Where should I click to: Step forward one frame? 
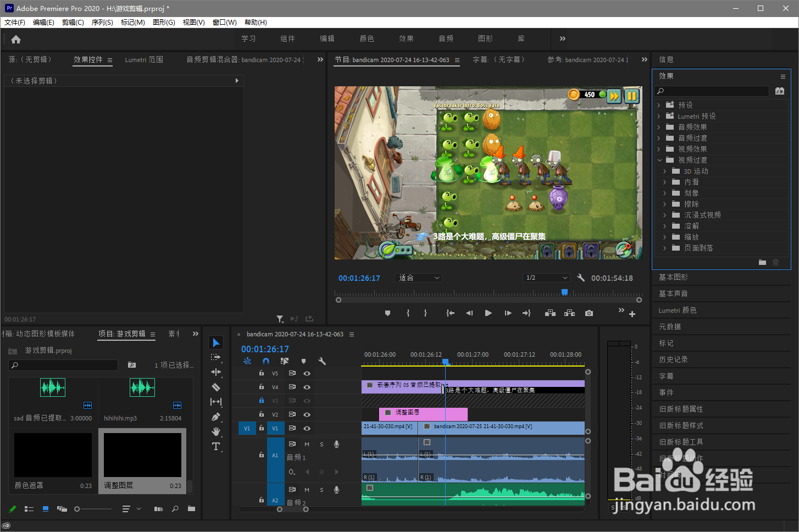click(x=508, y=313)
